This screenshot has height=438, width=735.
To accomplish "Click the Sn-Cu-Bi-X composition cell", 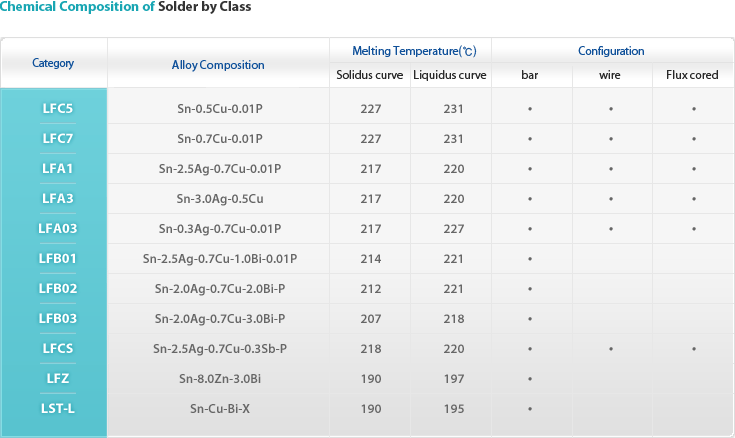I will point(220,408).
